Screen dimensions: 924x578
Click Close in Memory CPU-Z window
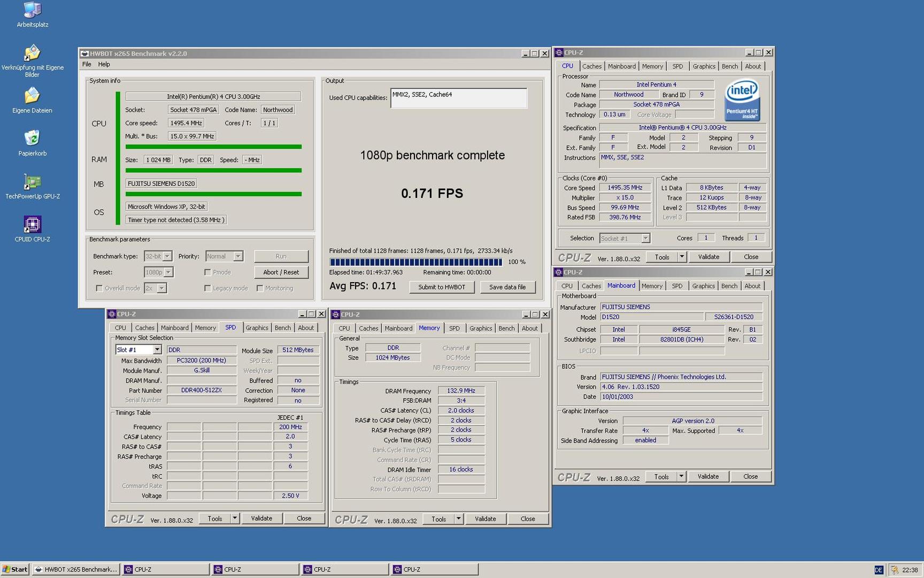click(528, 519)
